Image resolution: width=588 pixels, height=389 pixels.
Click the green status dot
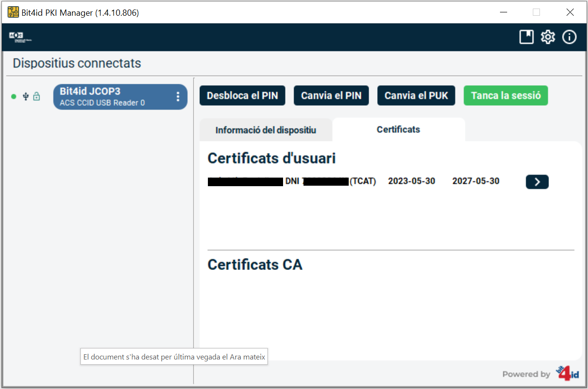[14, 97]
